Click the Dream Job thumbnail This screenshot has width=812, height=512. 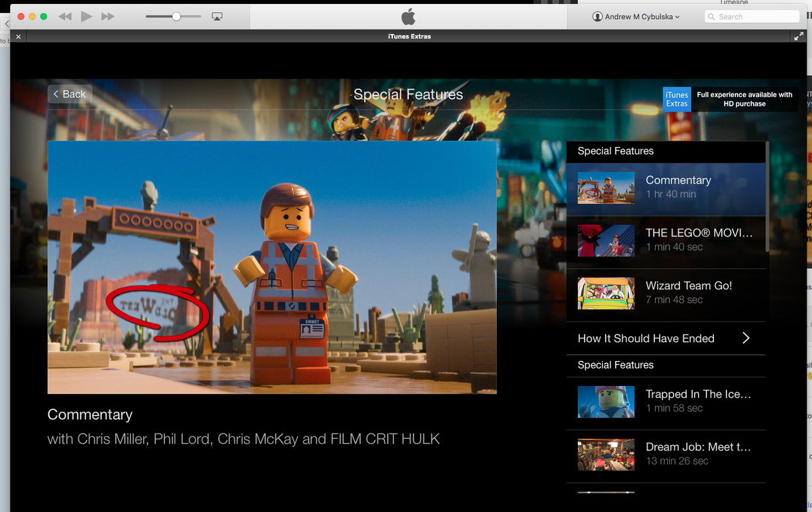coord(606,454)
